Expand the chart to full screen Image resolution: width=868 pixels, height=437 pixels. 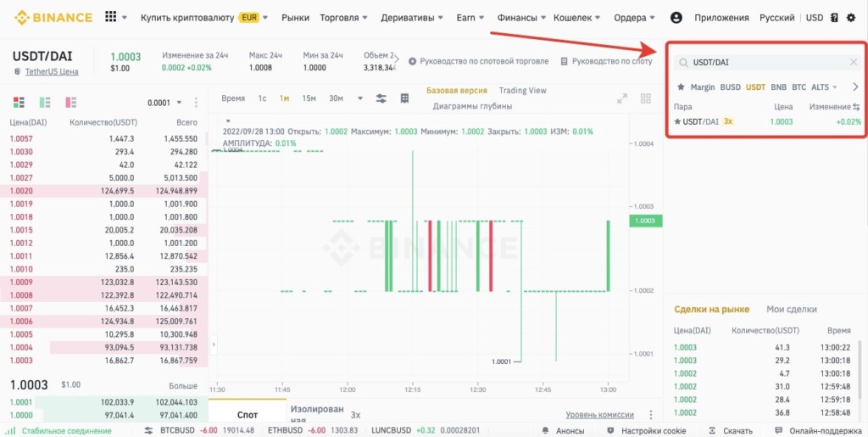point(622,98)
